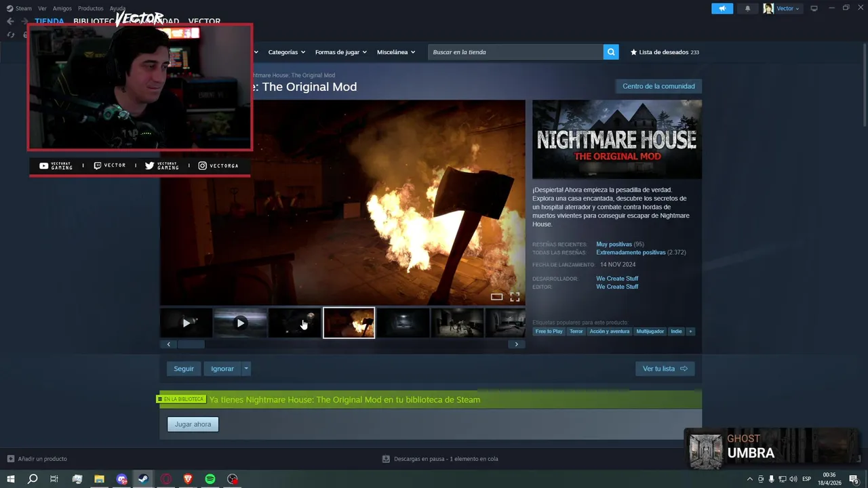Click the Ignorar button

(222, 369)
